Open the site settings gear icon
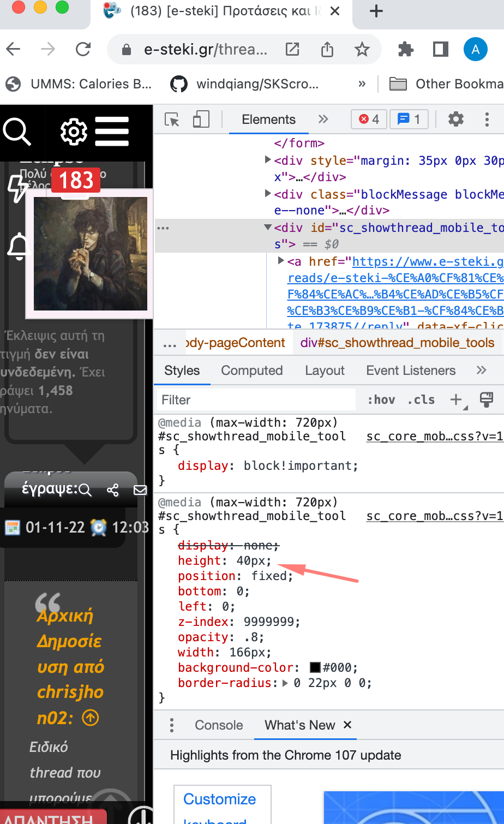 click(74, 132)
